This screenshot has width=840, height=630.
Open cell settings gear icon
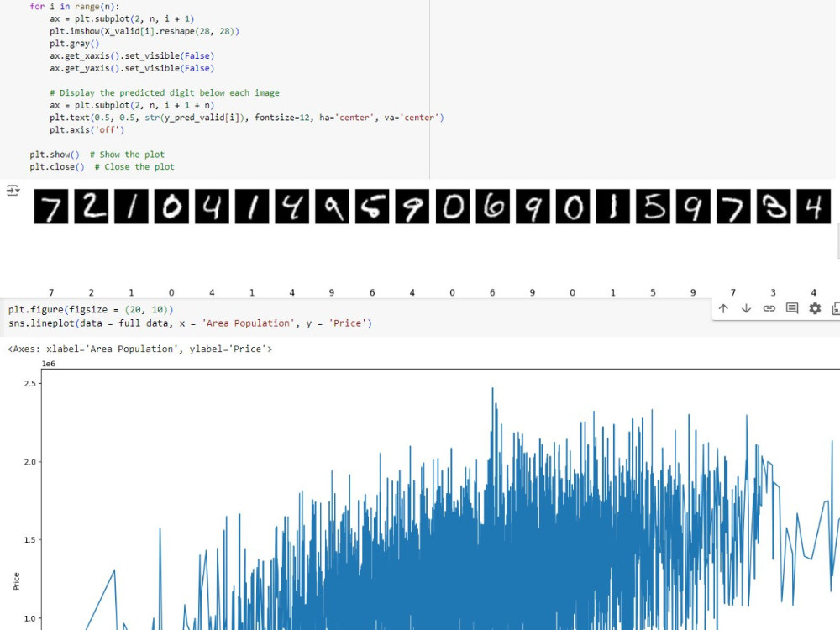point(815,308)
